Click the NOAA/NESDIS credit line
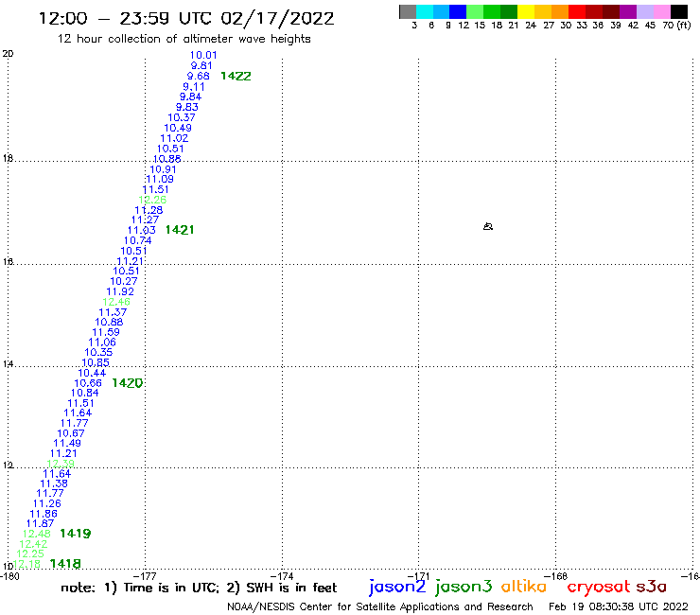 [x=380, y=607]
